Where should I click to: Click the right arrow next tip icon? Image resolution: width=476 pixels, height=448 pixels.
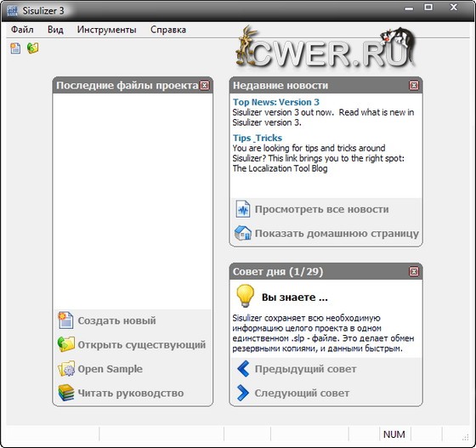pyautogui.click(x=242, y=393)
